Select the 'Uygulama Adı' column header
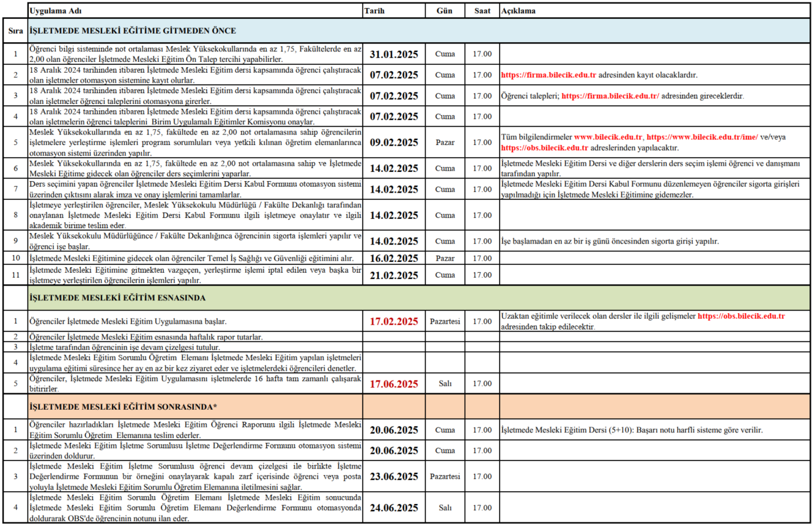This screenshot has width=812, height=526. [51, 12]
